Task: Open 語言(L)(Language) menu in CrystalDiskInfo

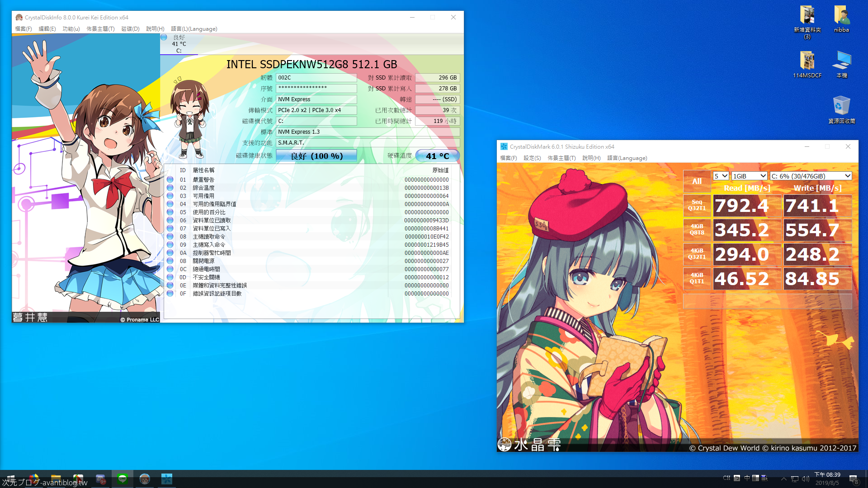Action: coord(194,29)
